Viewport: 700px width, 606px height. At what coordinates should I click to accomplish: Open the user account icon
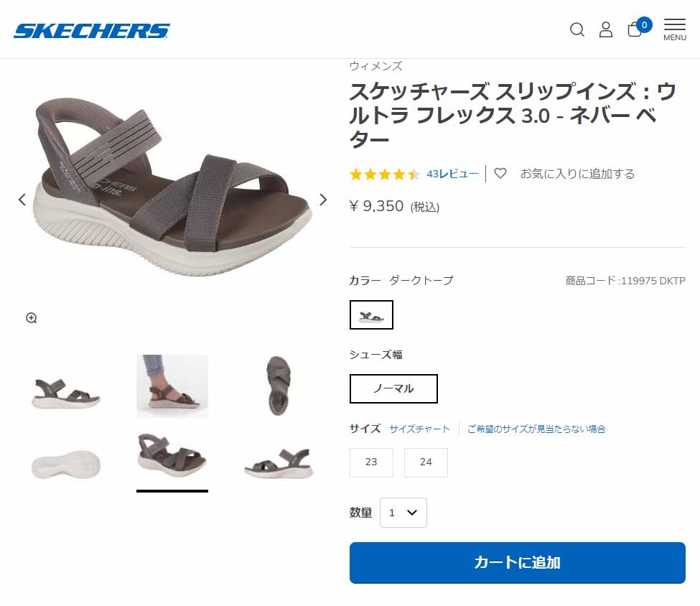[x=605, y=30]
